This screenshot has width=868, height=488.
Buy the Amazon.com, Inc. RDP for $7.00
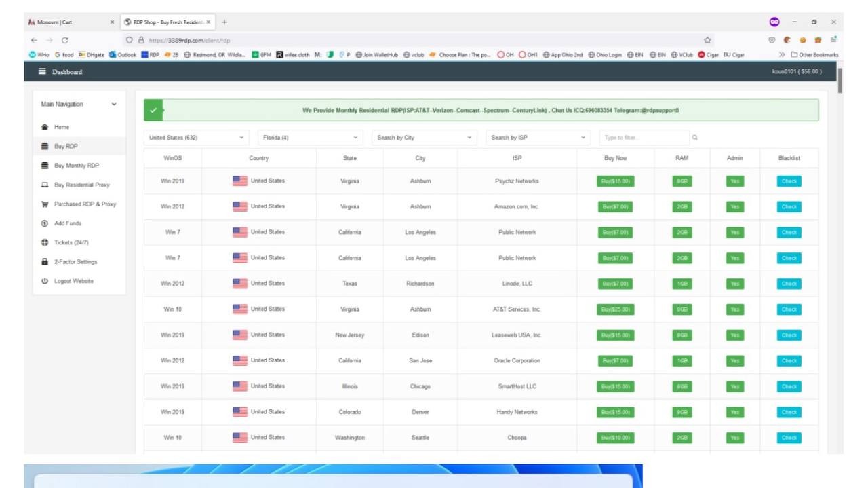coord(615,206)
